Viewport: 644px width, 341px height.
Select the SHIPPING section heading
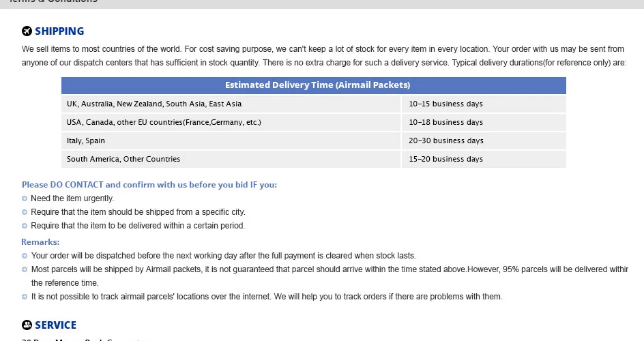pos(59,31)
